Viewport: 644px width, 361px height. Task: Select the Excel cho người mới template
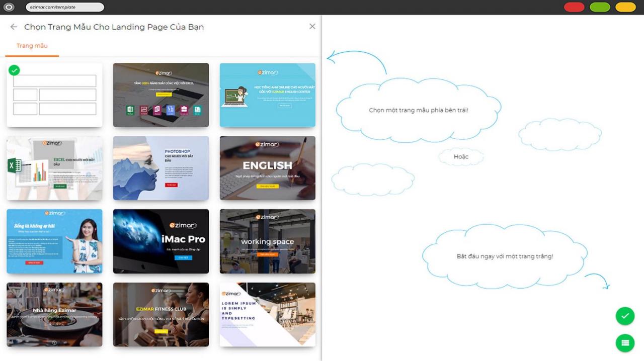(x=54, y=168)
